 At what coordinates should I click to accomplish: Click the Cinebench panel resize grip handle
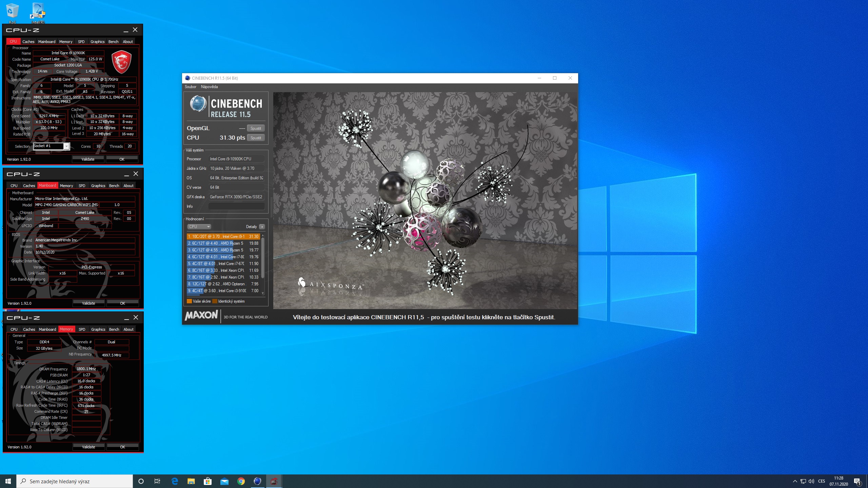click(271, 207)
